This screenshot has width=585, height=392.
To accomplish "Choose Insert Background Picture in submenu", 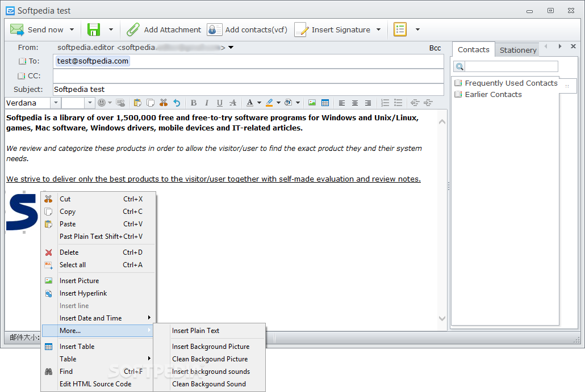I will (x=210, y=347).
